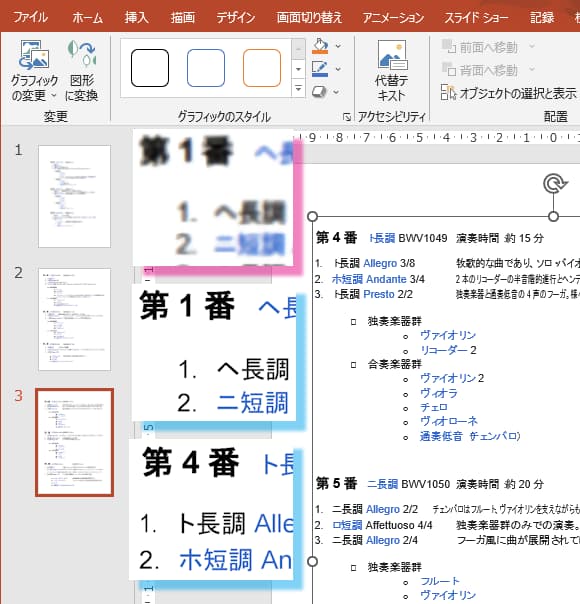Apply the blue outline graphic style
Viewport: 580px width, 604px height.
click(x=206, y=68)
